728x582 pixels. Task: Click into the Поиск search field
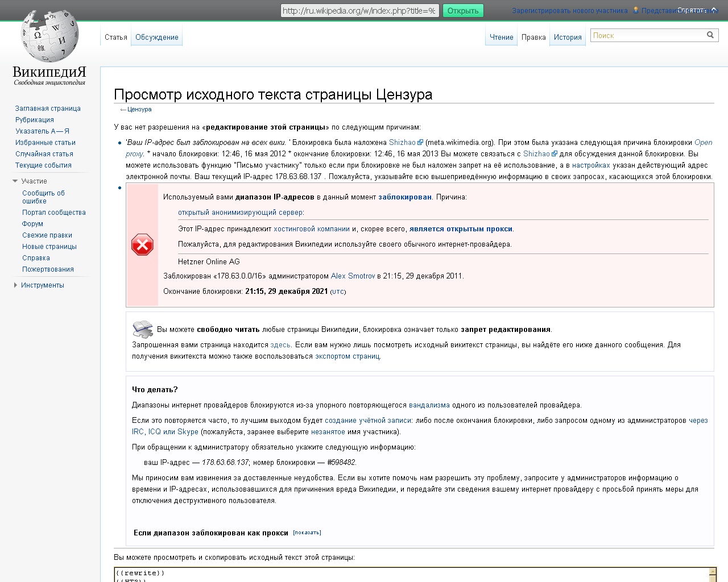click(x=647, y=35)
